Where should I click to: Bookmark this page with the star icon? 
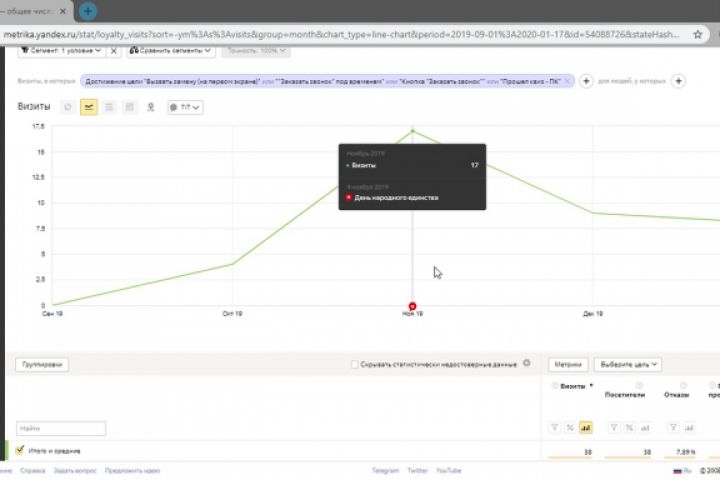[x=698, y=34]
